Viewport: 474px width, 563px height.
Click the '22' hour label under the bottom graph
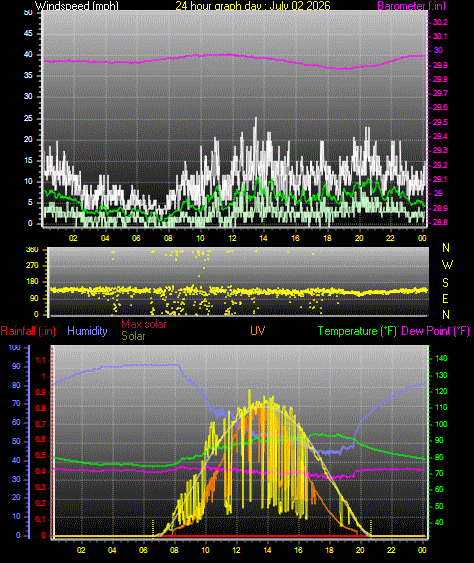(391, 550)
